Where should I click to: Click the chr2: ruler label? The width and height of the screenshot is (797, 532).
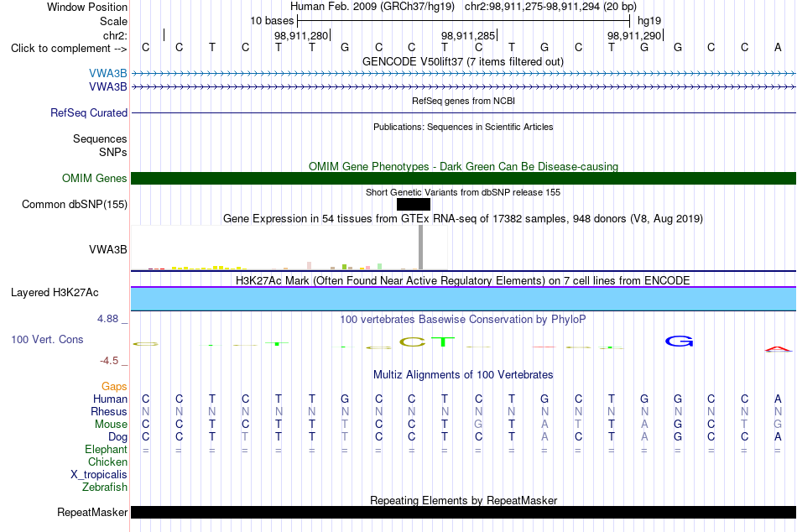116,35
